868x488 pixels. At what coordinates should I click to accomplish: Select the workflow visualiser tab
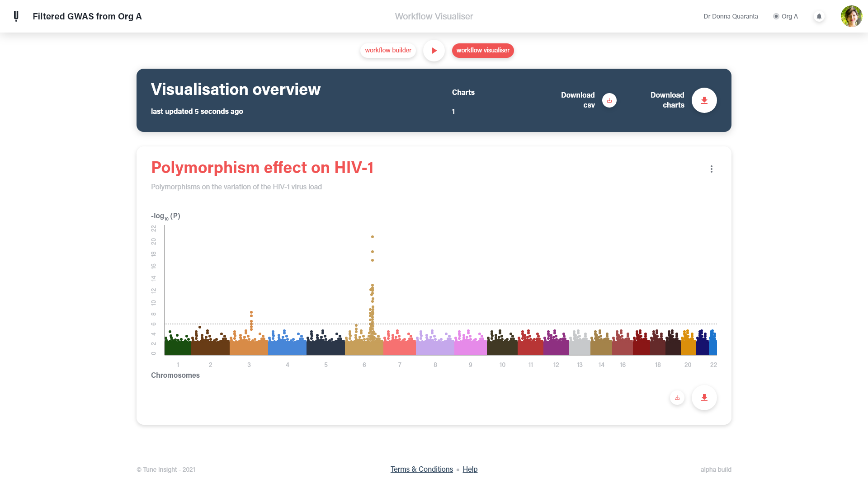pyautogui.click(x=482, y=50)
